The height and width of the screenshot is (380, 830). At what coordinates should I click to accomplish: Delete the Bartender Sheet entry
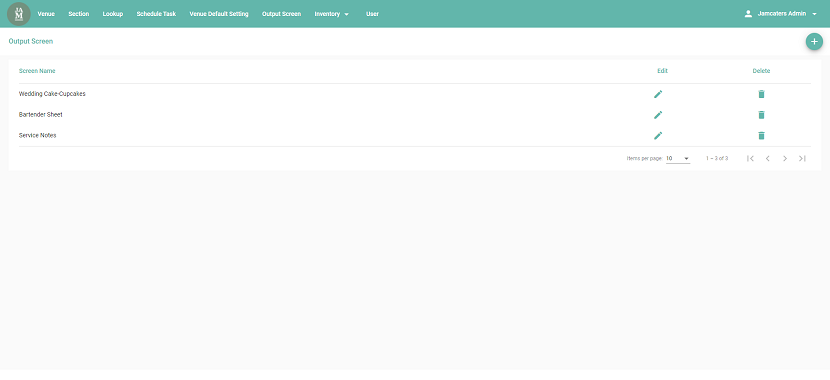pyautogui.click(x=761, y=115)
